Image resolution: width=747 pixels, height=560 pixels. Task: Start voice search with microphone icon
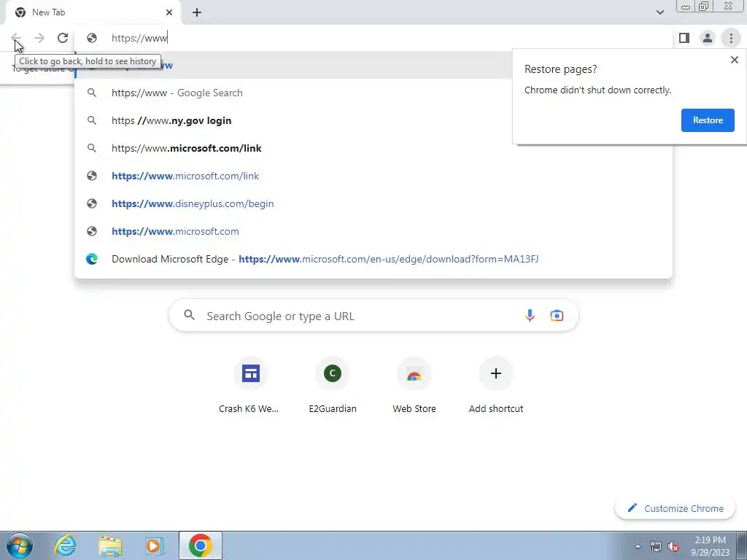pyautogui.click(x=530, y=315)
